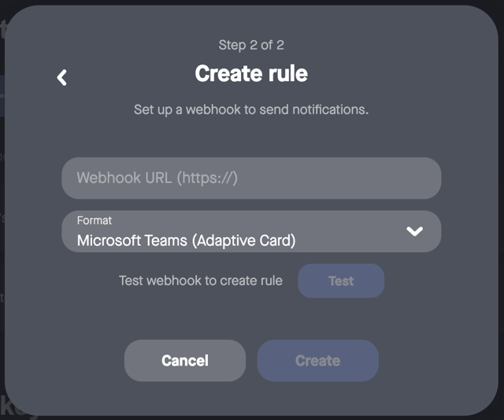
Task: Click the Webhook URL input field
Action: pyautogui.click(x=251, y=178)
